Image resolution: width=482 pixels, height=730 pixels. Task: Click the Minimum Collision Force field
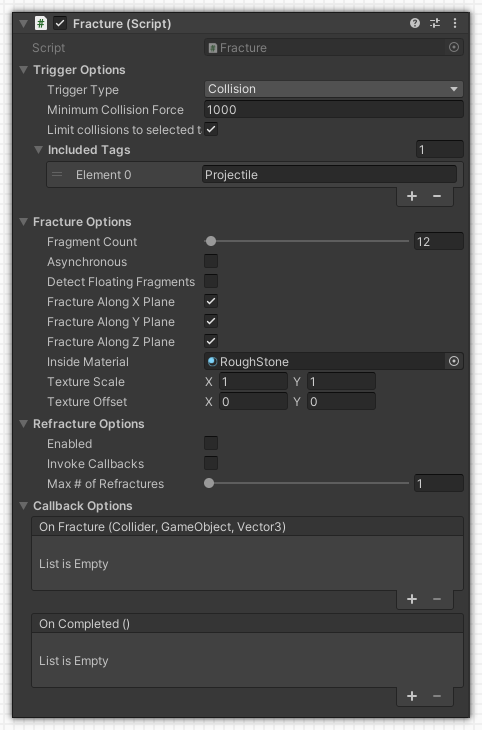(x=333, y=110)
